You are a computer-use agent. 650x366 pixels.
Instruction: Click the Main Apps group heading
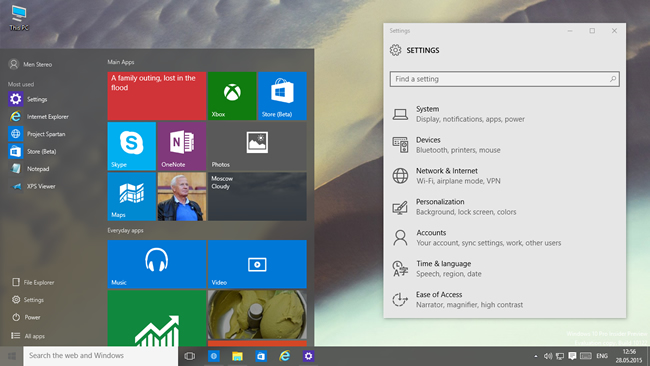coord(121,62)
